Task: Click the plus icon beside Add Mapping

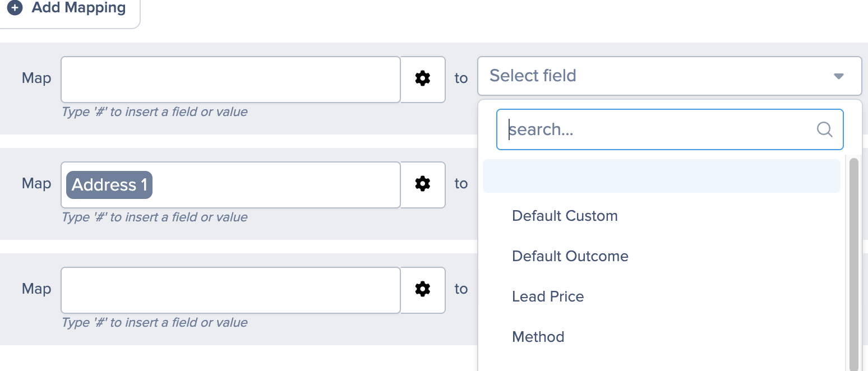Action: [x=15, y=8]
